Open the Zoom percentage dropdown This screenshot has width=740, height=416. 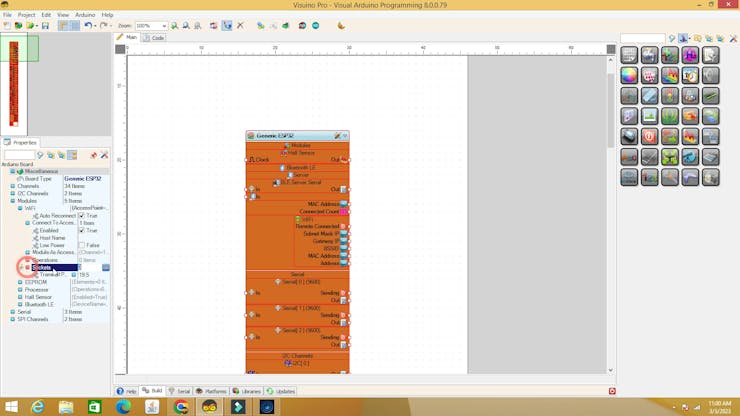point(164,26)
